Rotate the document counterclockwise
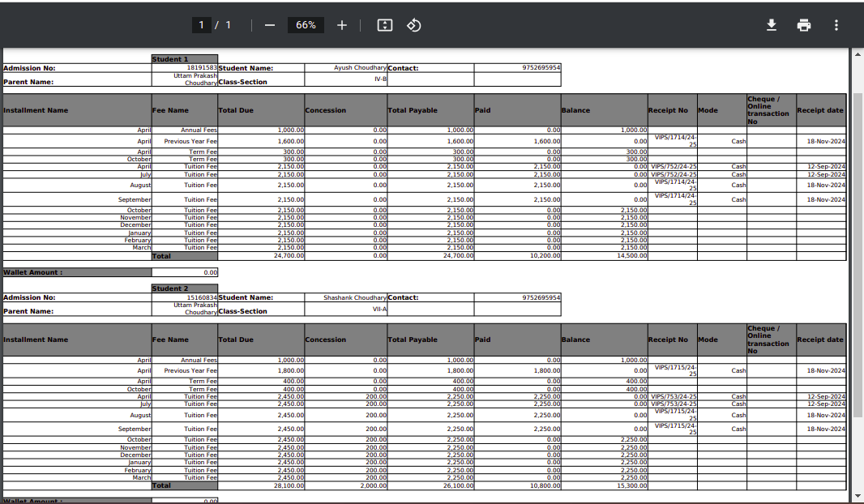The image size is (864, 504). pos(413,25)
